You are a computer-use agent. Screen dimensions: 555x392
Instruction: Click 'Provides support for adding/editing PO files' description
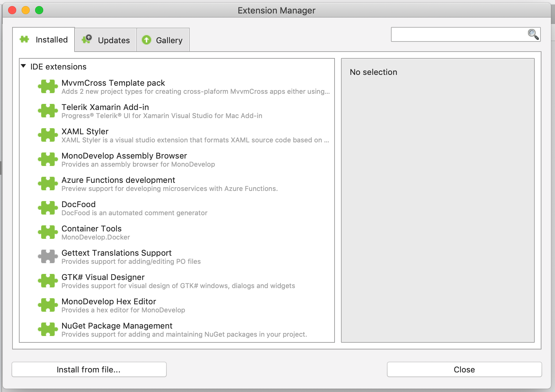[x=131, y=261]
